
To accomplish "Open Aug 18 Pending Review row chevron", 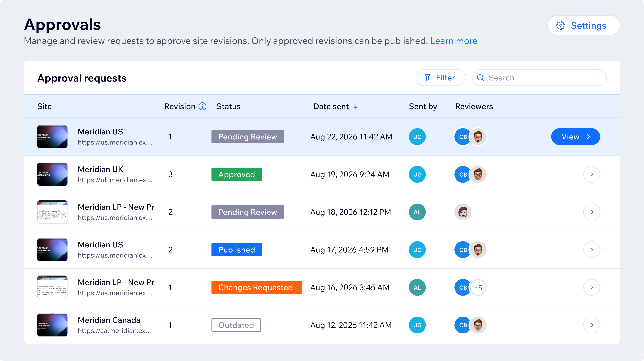I will tap(592, 212).
